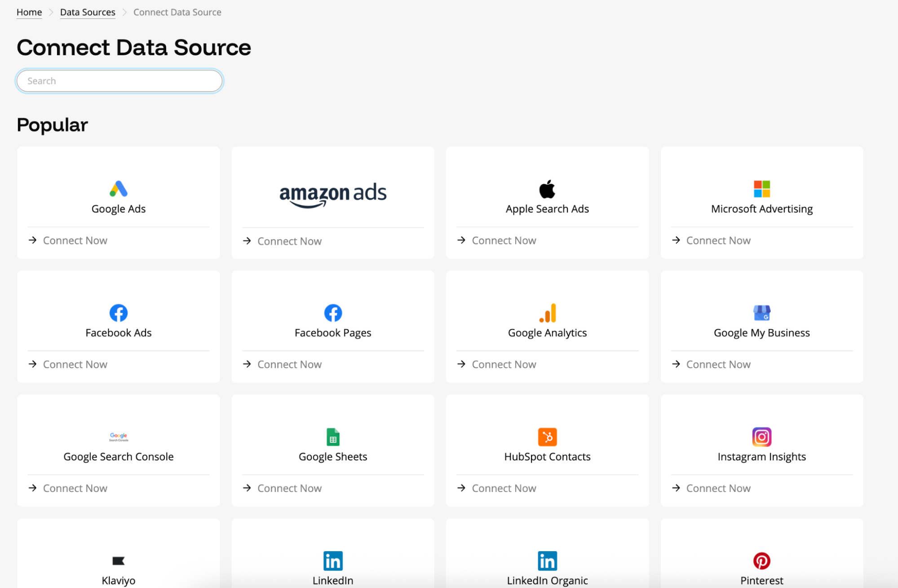The width and height of the screenshot is (898, 588).
Task: Navigate to Home via breadcrumb
Action: (29, 12)
